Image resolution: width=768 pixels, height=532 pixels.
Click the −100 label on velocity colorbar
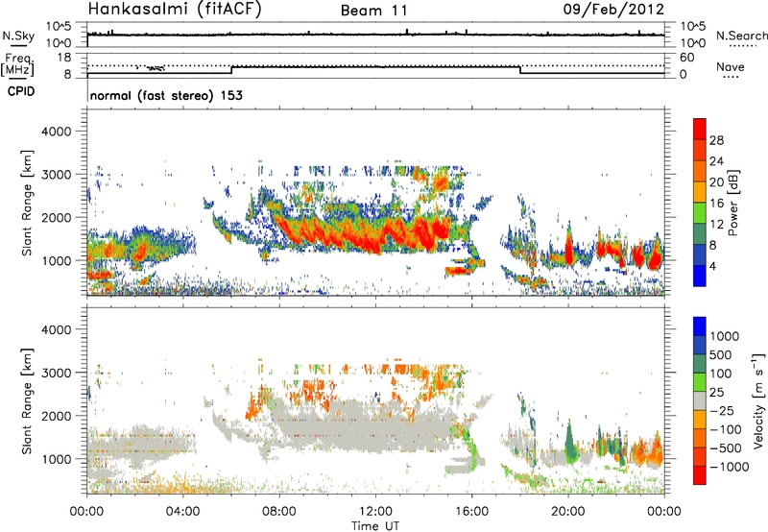pyautogui.click(x=725, y=429)
